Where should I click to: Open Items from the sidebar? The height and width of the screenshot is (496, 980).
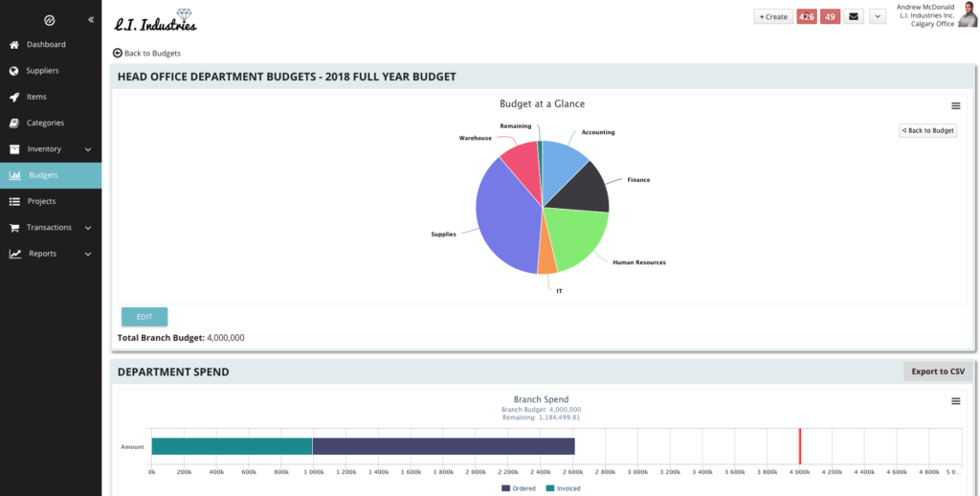tap(51, 98)
